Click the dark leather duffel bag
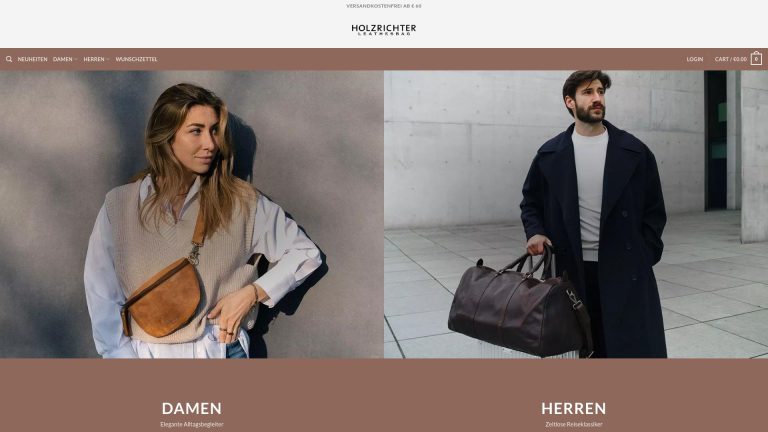 coord(519,306)
